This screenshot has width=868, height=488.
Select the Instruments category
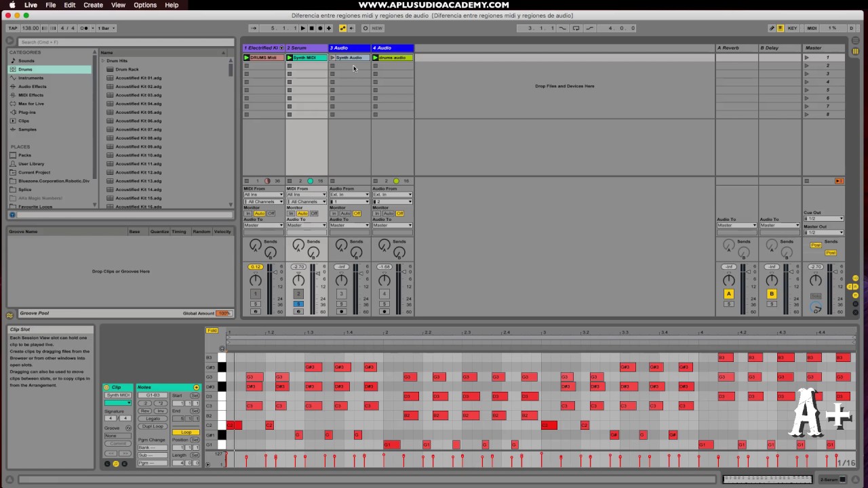click(x=31, y=78)
